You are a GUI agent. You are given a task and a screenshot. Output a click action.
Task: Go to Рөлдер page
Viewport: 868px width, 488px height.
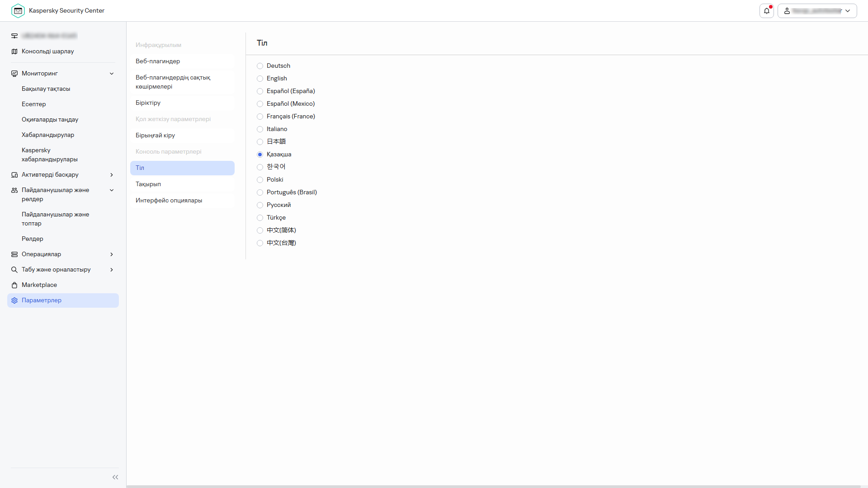33,239
